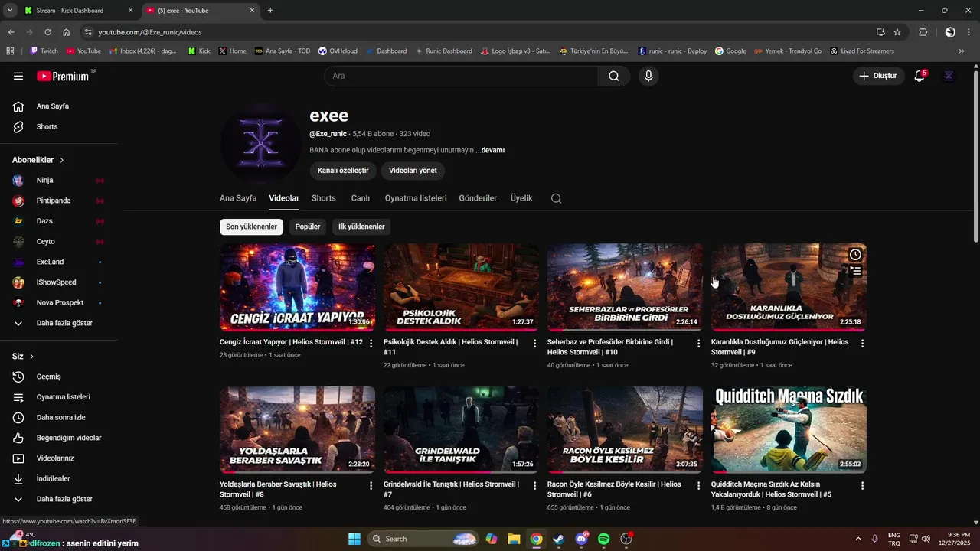Go to Ana Sayfa in sidebar
The height and width of the screenshot is (551, 980).
click(x=59, y=106)
